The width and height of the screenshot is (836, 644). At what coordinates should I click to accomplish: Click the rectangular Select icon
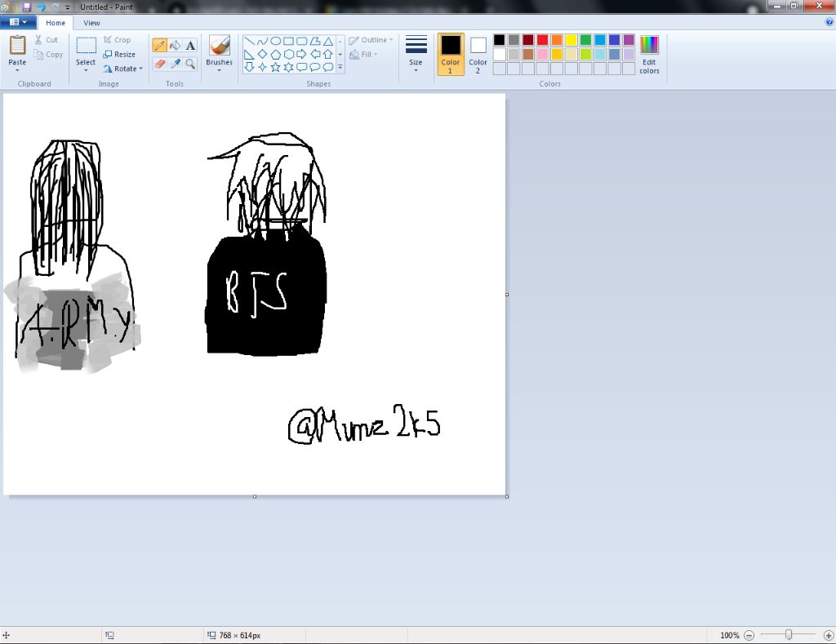[86, 46]
